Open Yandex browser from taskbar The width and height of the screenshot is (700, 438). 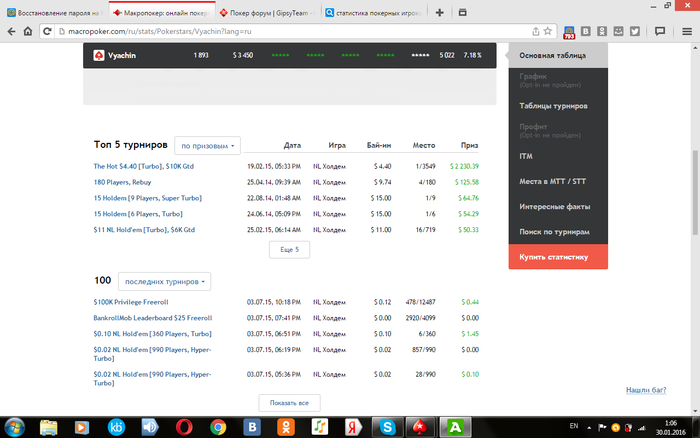353,427
